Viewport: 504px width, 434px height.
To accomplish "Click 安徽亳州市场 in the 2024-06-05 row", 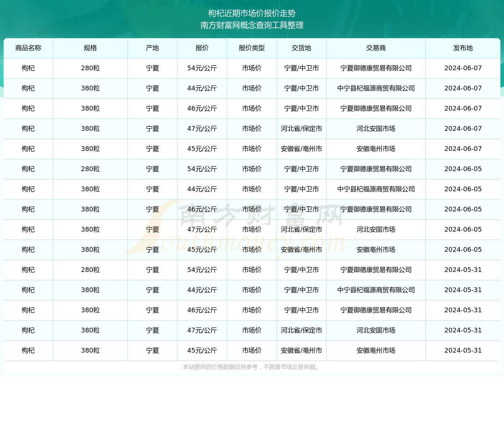I will (376, 250).
